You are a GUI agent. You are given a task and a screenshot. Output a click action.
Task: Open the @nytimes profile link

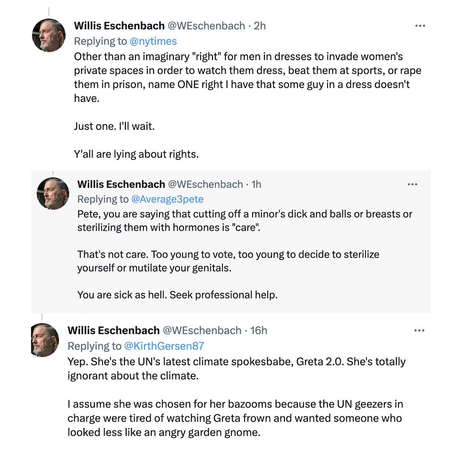coord(153,41)
